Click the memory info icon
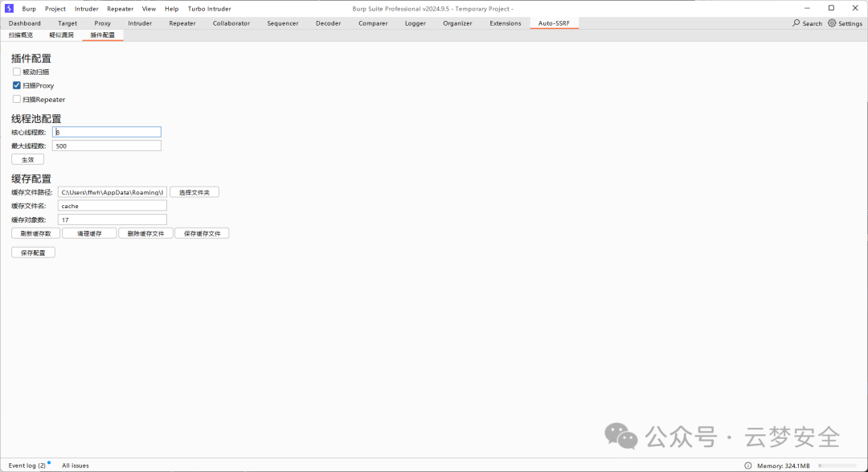 coord(748,466)
